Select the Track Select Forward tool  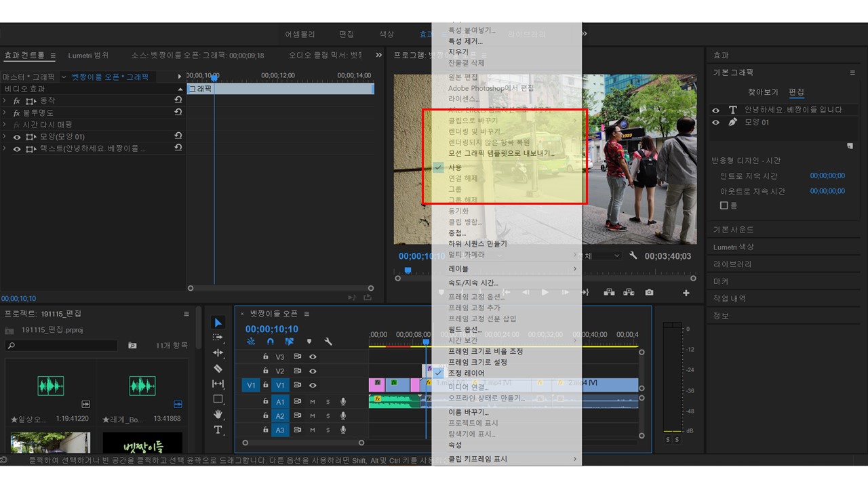pos(218,338)
